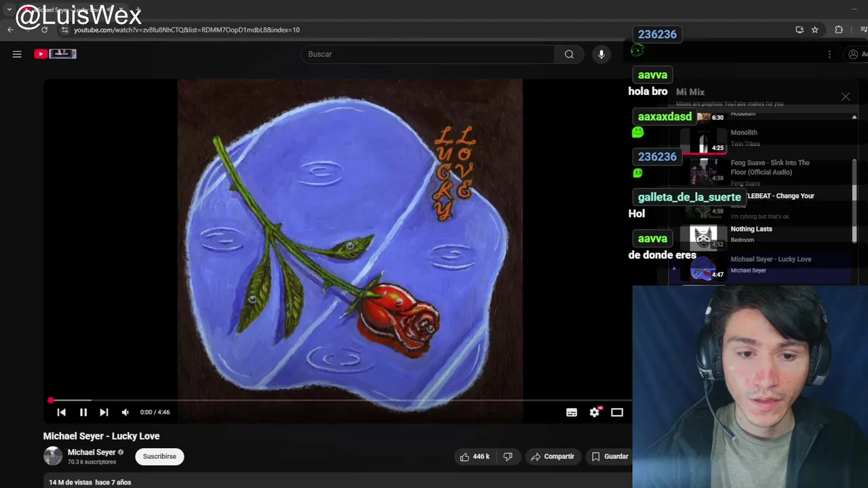Image resolution: width=868 pixels, height=488 pixels.
Task: Start voice search with microphone icon
Action: [x=601, y=54]
